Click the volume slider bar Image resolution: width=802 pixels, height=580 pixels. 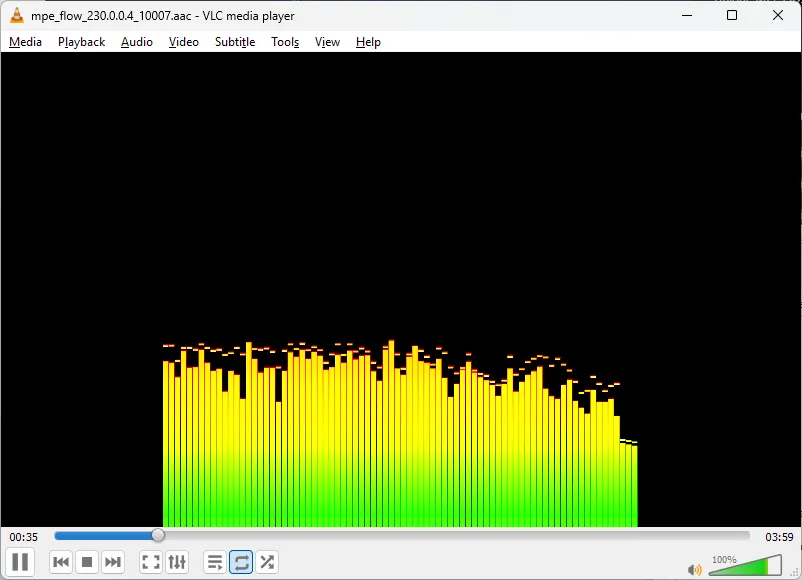(745, 567)
